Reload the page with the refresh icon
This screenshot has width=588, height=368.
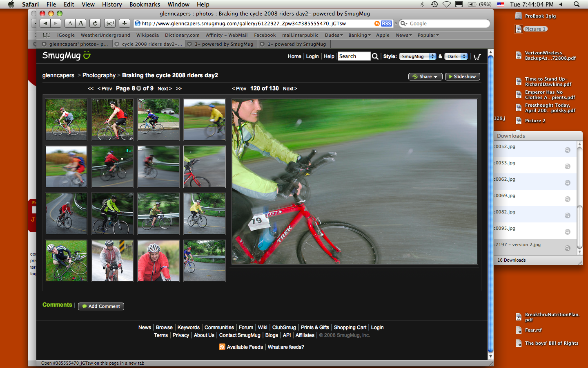pos(95,23)
